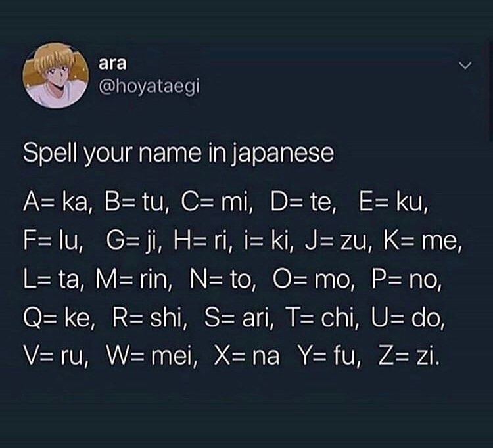This screenshot has width=493, height=448.
Task: Click on the 'Z= zi.' entry
Action: (408, 356)
